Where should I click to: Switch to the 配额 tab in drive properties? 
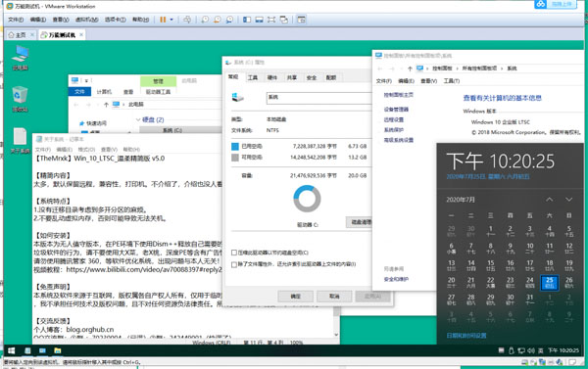[331, 77]
